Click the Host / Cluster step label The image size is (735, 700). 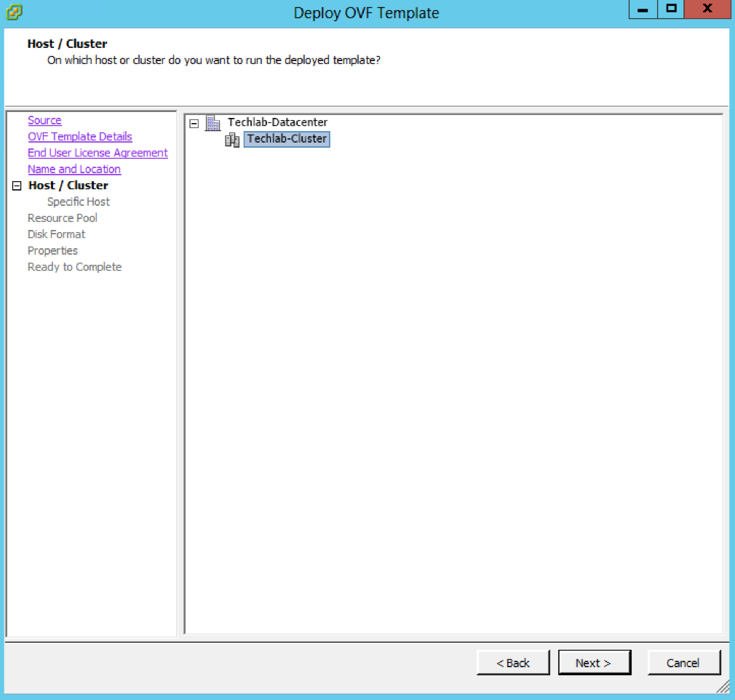[x=68, y=186]
